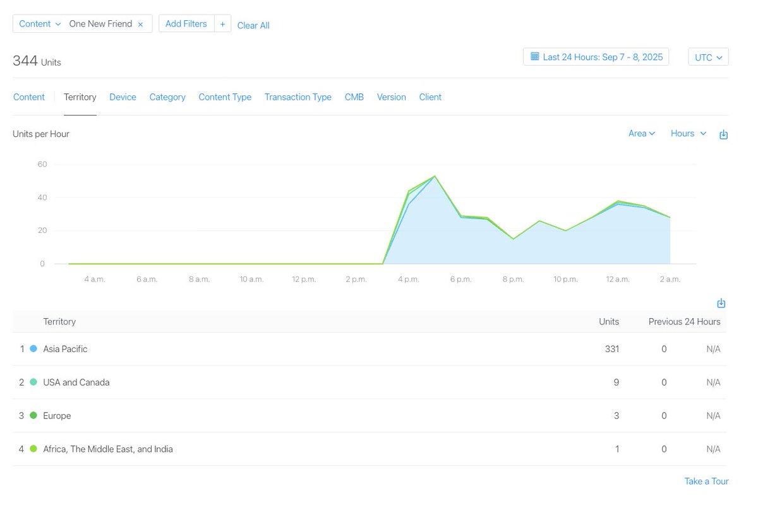Toggle the Asia Pacific blue color dot

[x=33, y=349]
